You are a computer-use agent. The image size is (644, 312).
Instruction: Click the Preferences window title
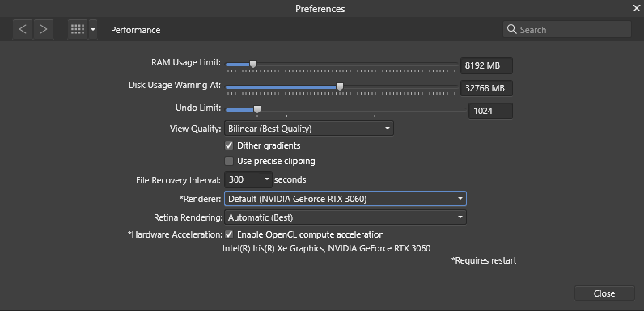tap(320, 9)
